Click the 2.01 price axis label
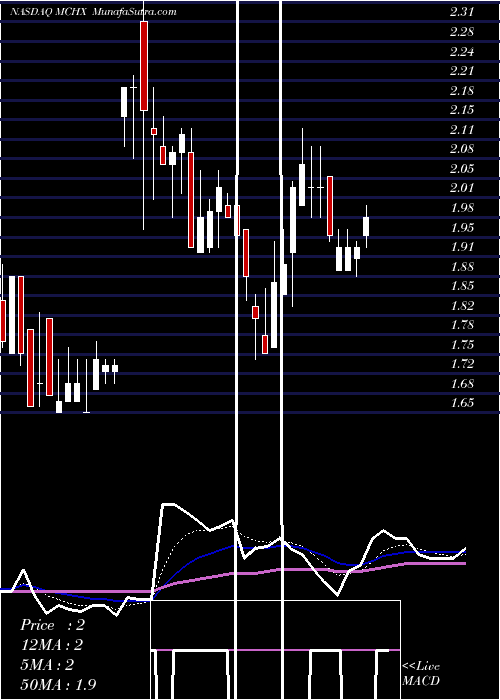Screen dimensions: 500x700 [x=462, y=188]
